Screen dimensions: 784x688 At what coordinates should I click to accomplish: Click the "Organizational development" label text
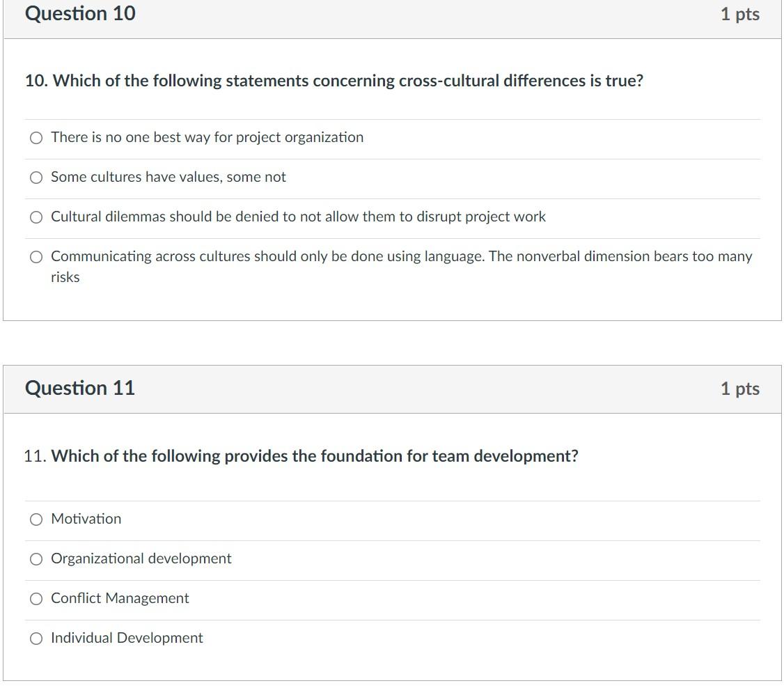[141, 558]
